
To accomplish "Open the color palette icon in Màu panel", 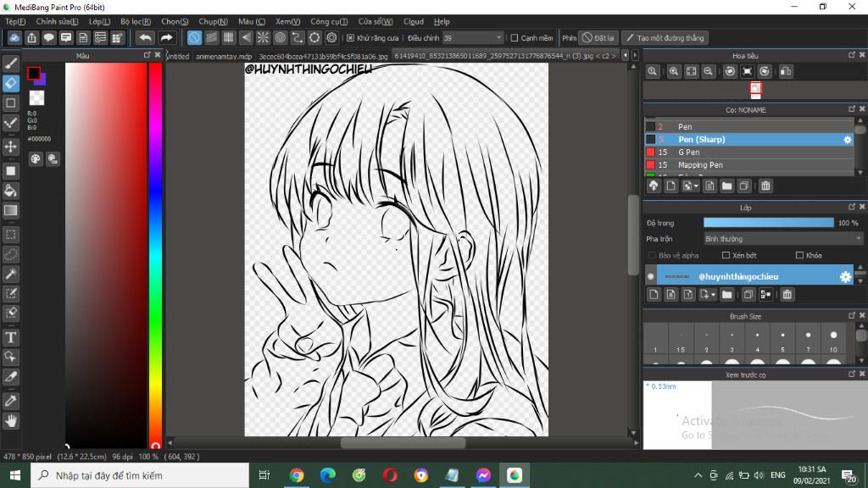I will coord(36,159).
